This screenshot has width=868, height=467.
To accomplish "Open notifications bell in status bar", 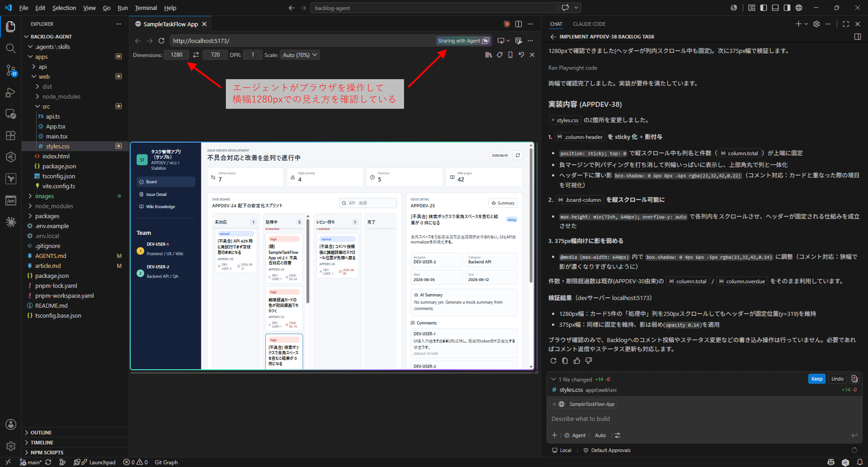I will click(x=860, y=462).
